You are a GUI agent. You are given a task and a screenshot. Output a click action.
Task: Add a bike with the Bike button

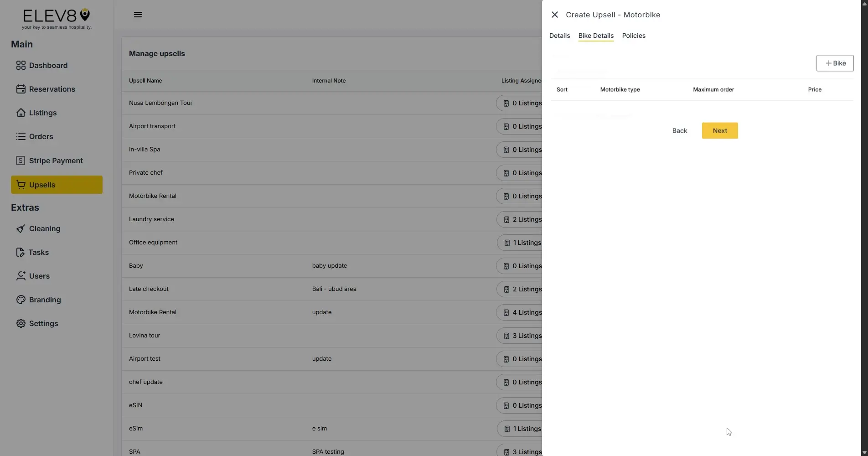[835, 63]
